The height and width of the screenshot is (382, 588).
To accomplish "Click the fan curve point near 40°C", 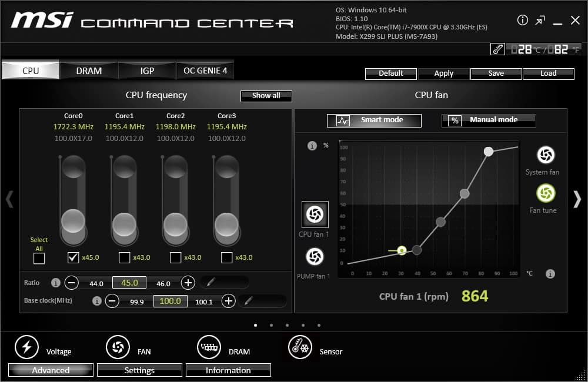I will tap(417, 250).
